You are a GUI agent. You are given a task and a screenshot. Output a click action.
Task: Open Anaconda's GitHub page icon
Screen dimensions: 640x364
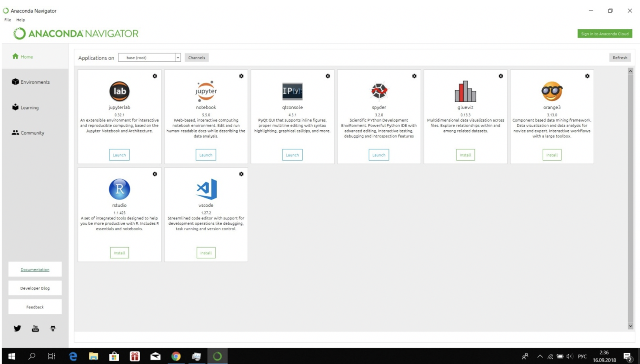[53, 328]
